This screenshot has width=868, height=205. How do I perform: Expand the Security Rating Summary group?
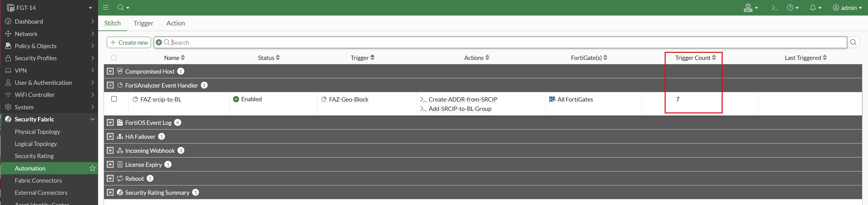[110, 192]
